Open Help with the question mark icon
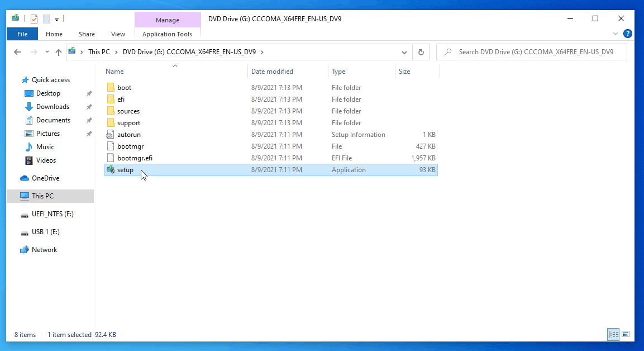The height and width of the screenshot is (351, 644). [628, 34]
